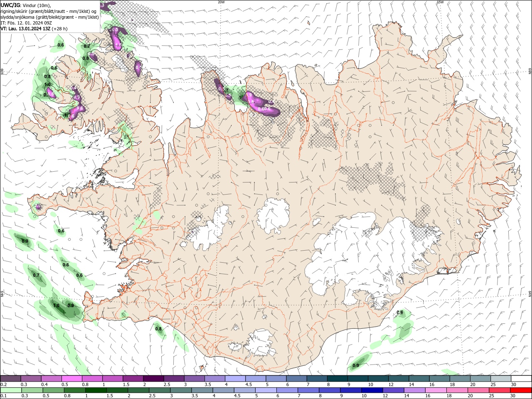This screenshot has height=399, width=532.
Task: Click the darkest blue rain swatch between 10 and 12
Action: pos(372,390)
